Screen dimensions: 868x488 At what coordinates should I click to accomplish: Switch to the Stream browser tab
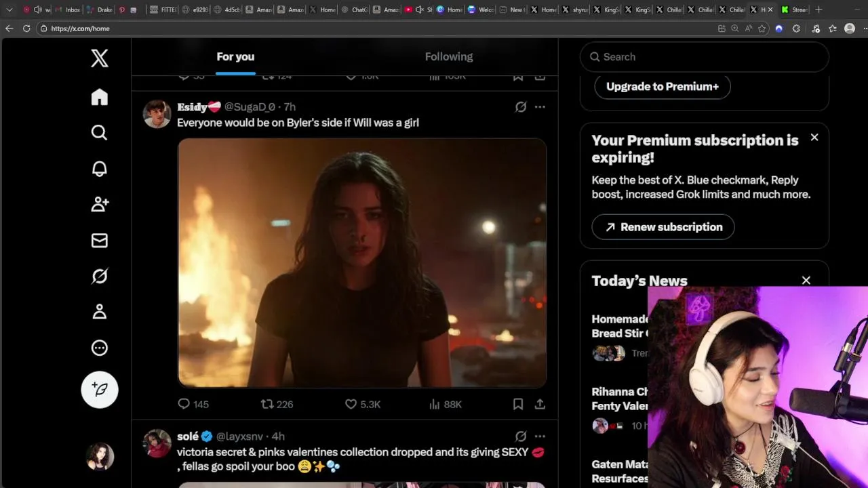click(x=794, y=9)
